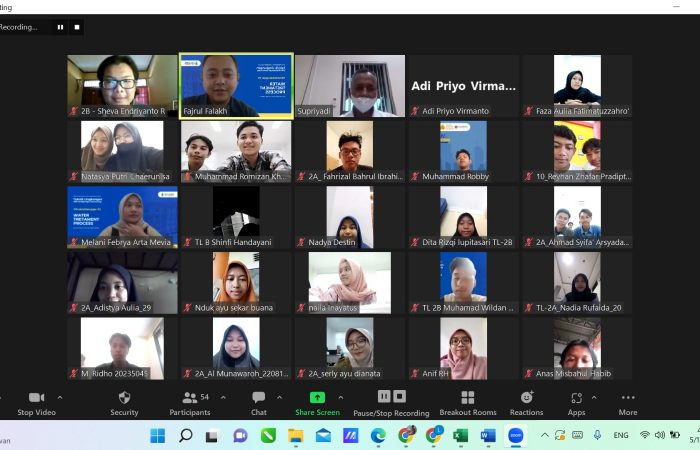Click the Windows Start button
700x450 pixels.
pos(158,436)
